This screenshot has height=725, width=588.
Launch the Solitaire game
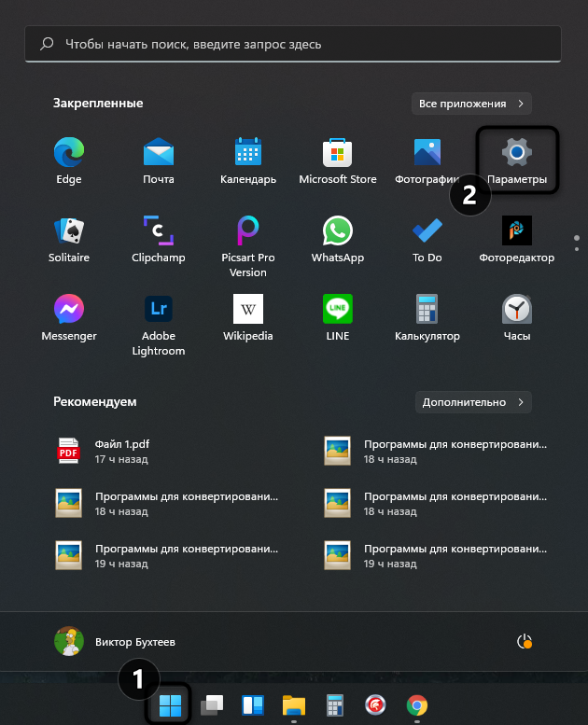69,239
